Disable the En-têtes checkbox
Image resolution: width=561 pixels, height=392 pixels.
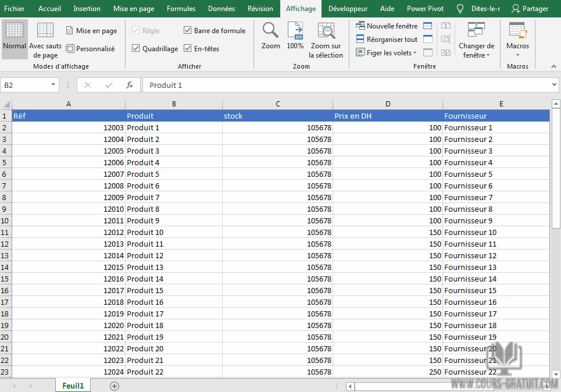[188, 49]
